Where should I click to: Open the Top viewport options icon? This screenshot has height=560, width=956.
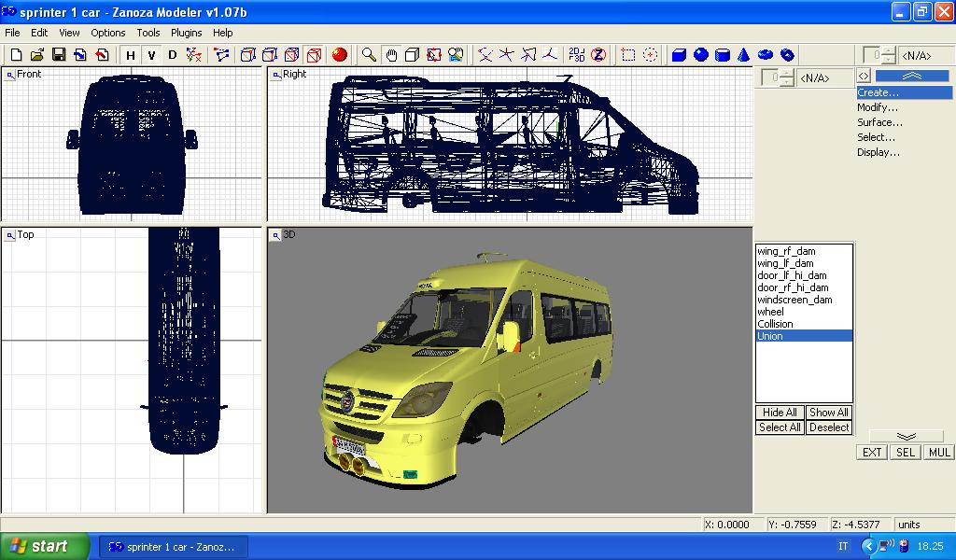coord(10,235)
